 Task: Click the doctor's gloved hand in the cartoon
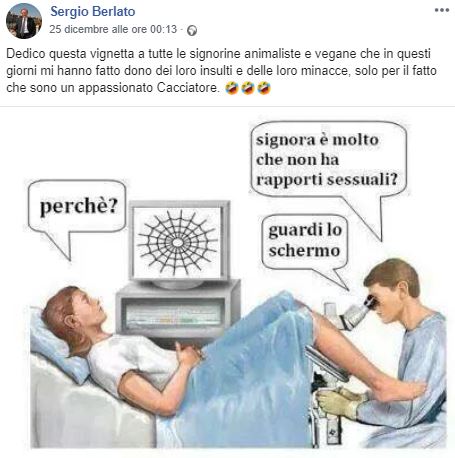tap(341, 403)
